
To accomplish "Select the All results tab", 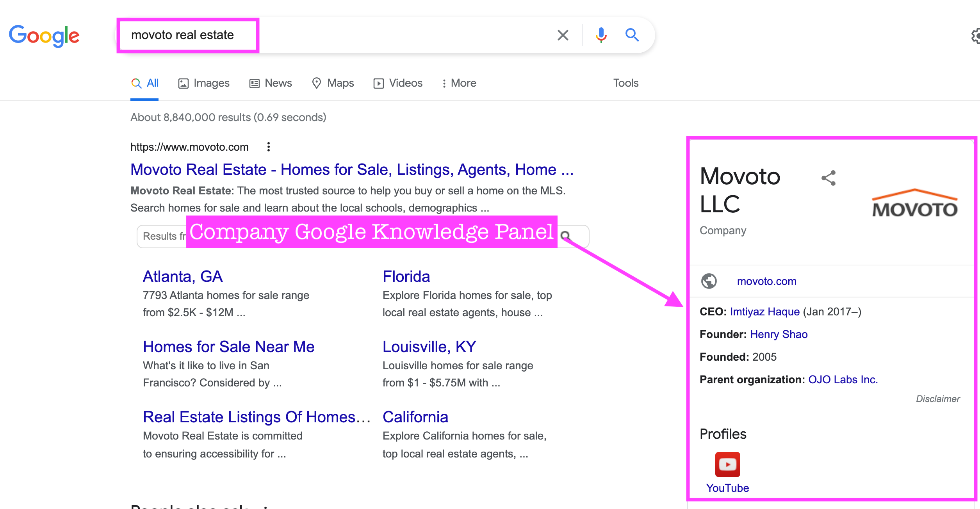I will (x=145, y=83).
